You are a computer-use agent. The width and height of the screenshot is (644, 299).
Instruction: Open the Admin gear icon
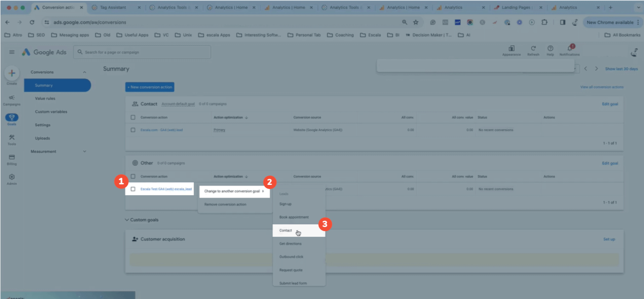(x=12, y=177)
